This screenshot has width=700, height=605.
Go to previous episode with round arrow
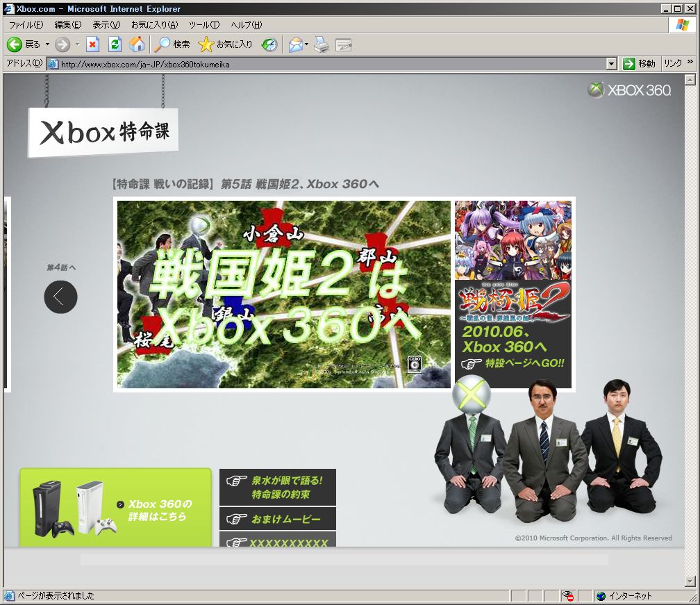60,297
